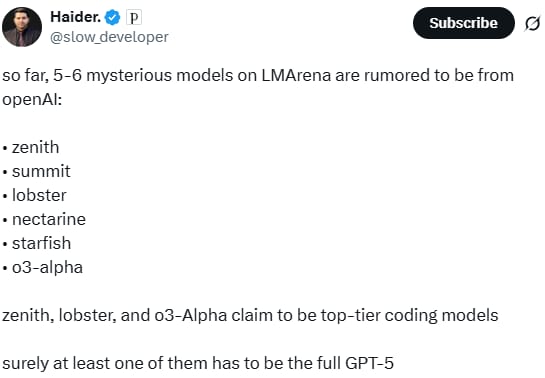Click the word 'LMArena' in the tweet
545x378 pixels.
(296, 75)
